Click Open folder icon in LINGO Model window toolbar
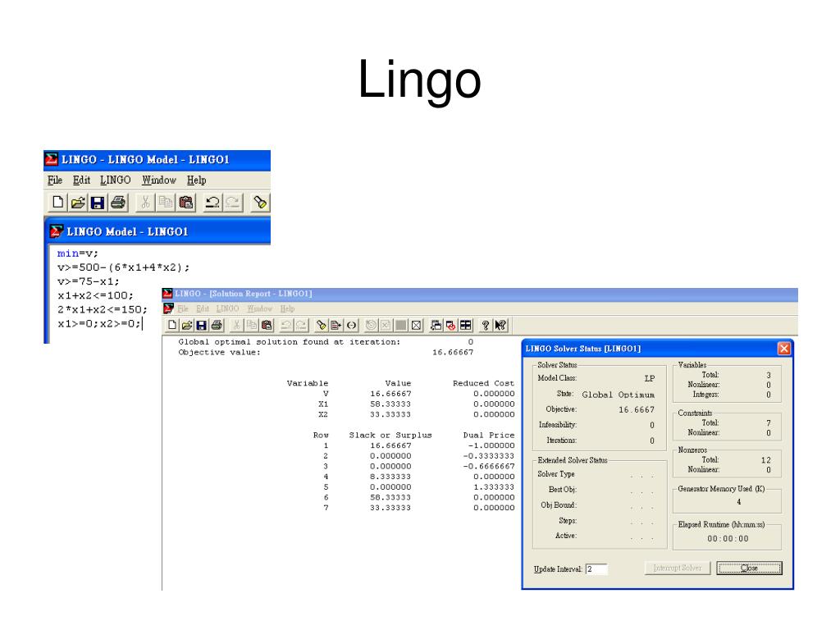 78,203
